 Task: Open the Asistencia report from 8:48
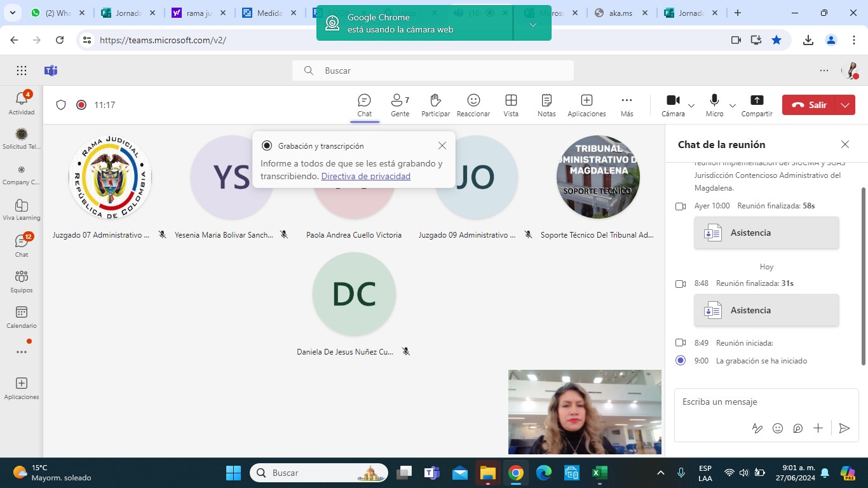tap(766, 310)
